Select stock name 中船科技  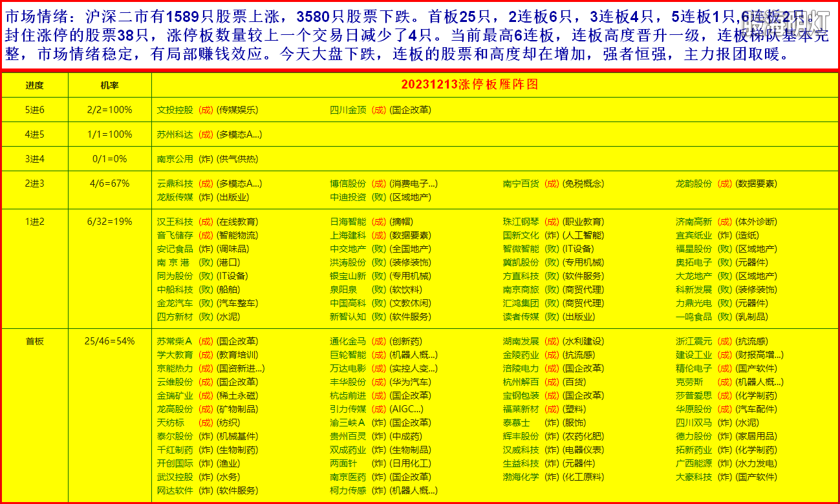pyautogui.click(x=175, y=289)
